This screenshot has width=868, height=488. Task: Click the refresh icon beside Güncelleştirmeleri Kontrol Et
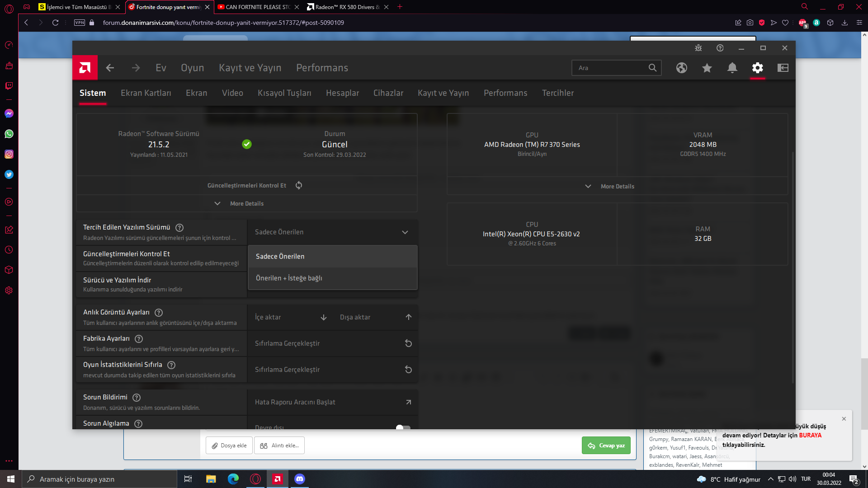(299, 185)
